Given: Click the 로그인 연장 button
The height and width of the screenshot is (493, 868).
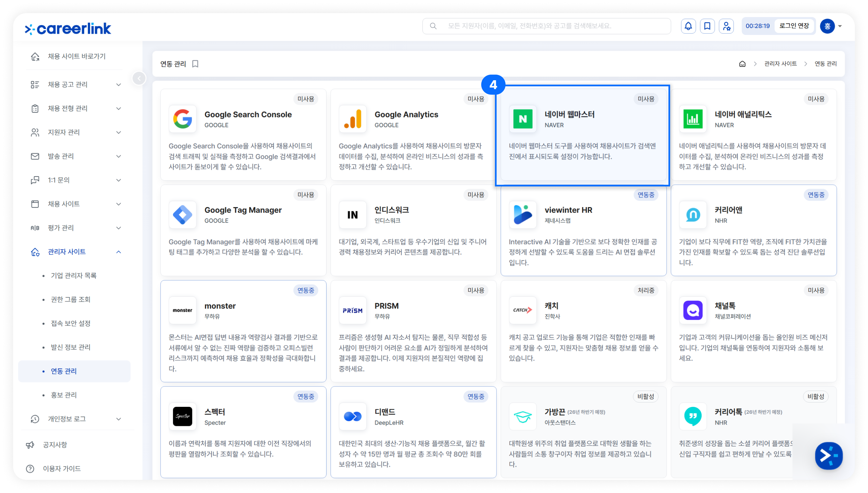Looking at the screenshot, I should click(x=794, y=26).
